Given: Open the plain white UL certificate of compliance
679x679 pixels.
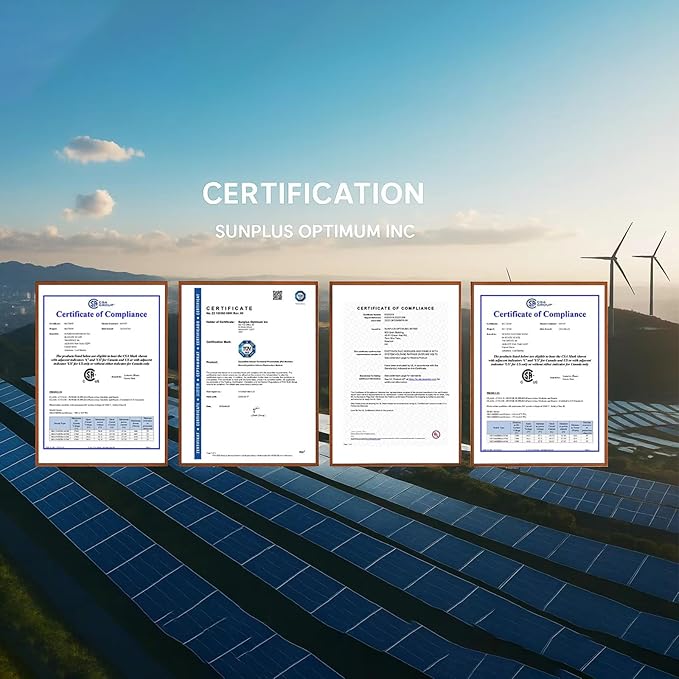Looking at the screenshot, I should click(x=395, y=373).
